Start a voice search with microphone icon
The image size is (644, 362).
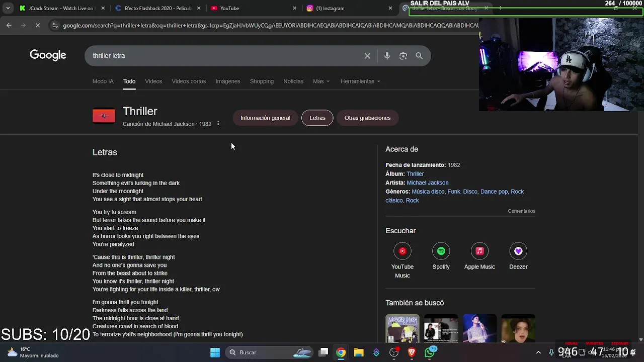coord(387,56)
